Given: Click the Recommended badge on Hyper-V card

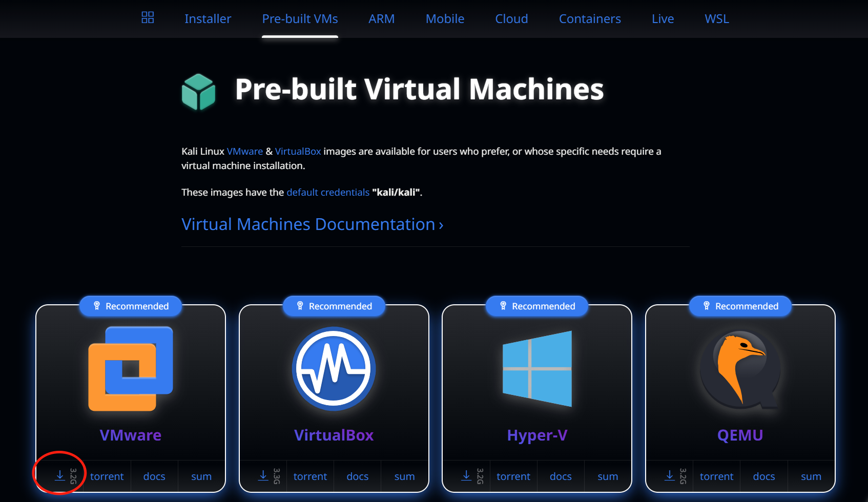Looking at the screenshot, I should 537,306.
